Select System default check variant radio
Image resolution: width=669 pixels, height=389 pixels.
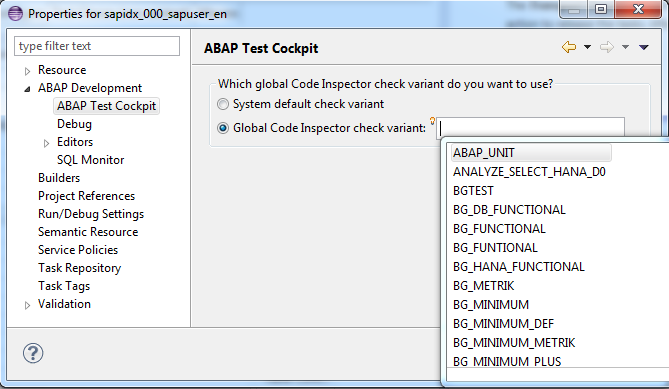223,104
